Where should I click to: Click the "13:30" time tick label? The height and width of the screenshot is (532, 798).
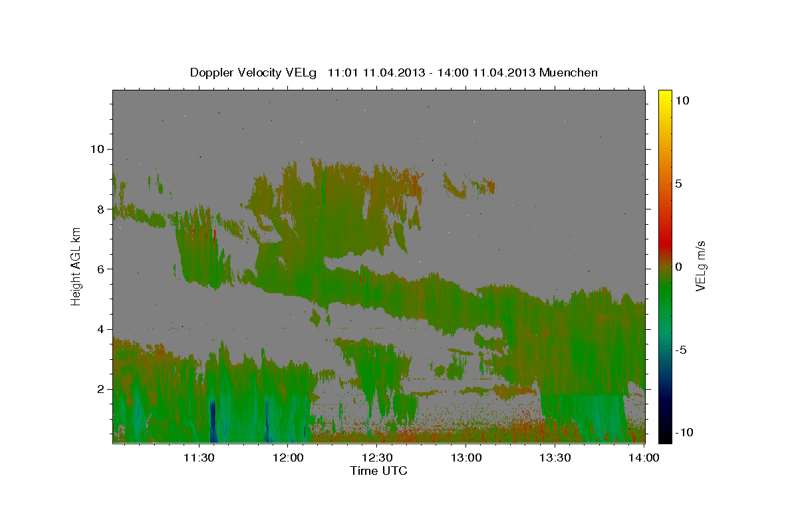click(555, 458)
